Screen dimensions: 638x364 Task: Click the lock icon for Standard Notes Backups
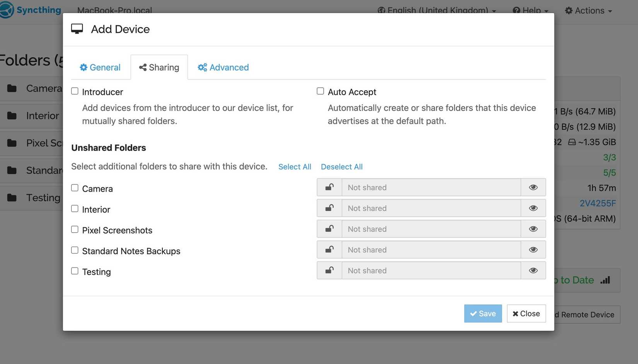(329, 250)
